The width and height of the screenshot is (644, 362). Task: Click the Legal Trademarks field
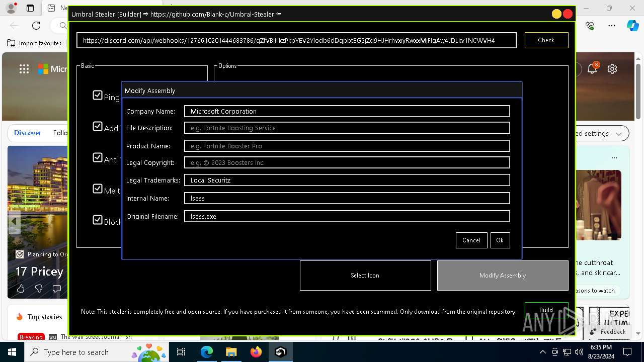[x=347, y=180]
